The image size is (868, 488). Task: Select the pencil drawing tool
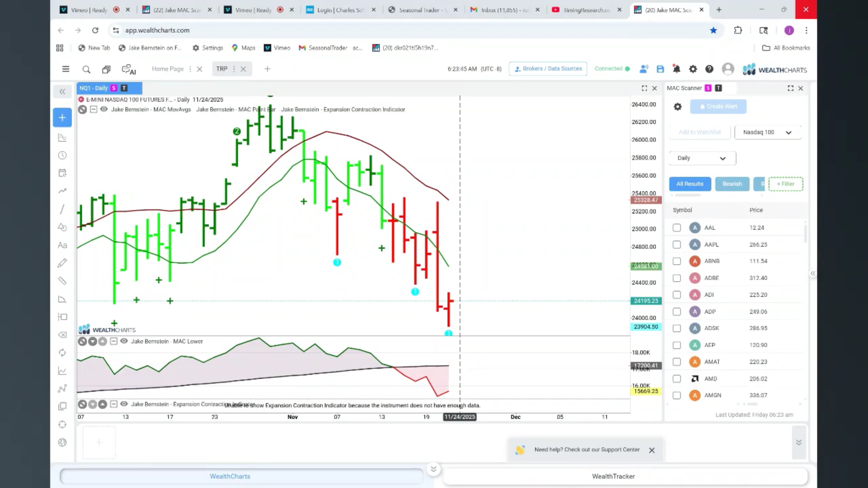62,263
